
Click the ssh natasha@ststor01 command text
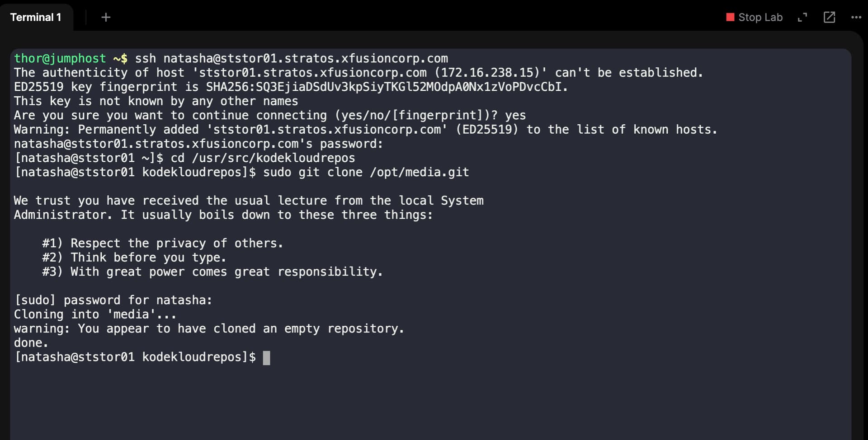point(292,59)
